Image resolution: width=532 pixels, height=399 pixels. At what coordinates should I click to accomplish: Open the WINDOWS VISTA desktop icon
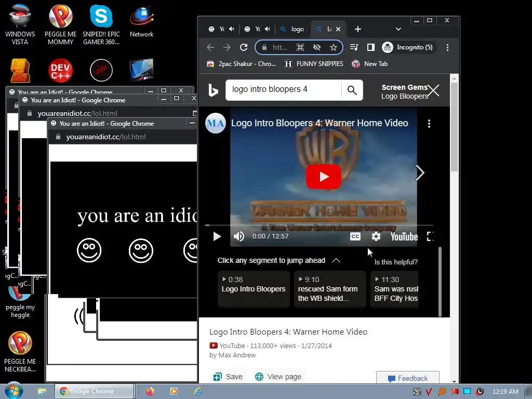20,24
